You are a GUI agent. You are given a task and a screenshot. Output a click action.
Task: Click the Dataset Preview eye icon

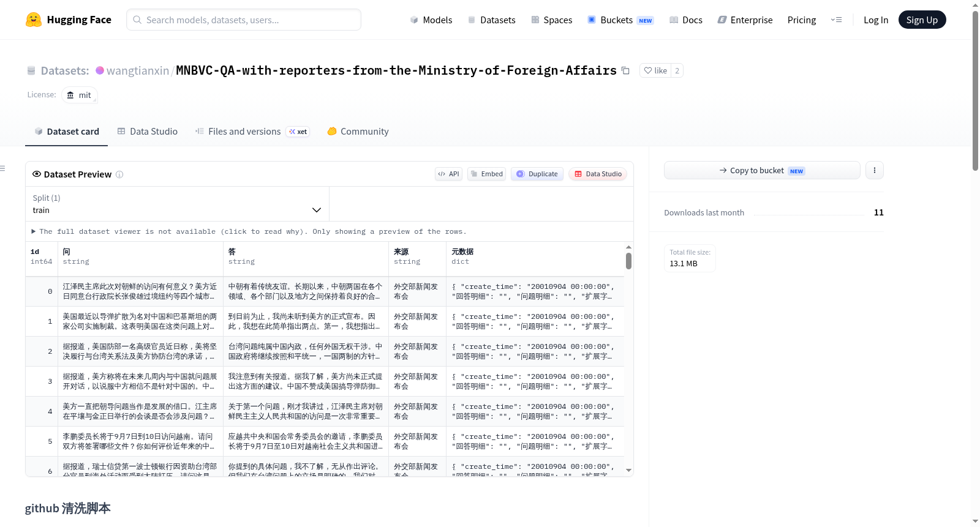(37, 174)
